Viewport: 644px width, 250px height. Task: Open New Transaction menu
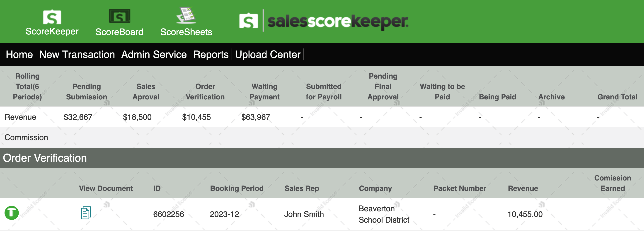[77, 54]
